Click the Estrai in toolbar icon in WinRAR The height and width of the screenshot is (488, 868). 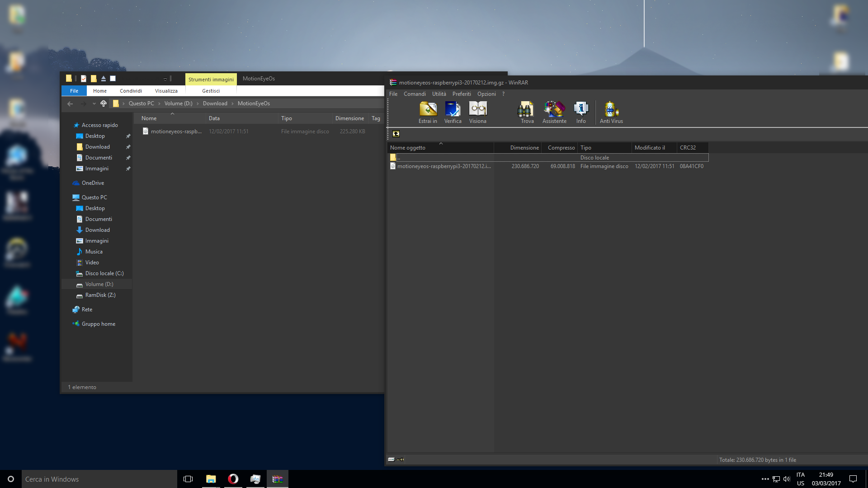point(428,112)
